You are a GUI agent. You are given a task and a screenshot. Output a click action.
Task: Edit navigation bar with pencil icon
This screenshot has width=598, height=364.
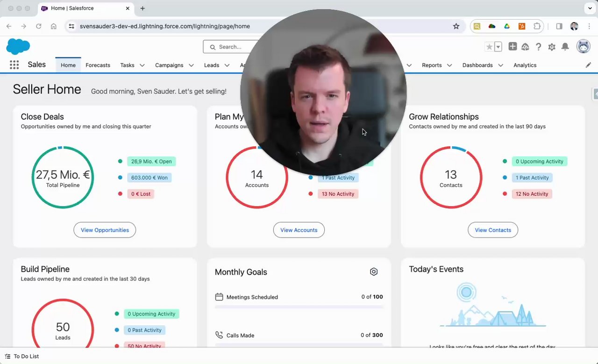point(588,65)
